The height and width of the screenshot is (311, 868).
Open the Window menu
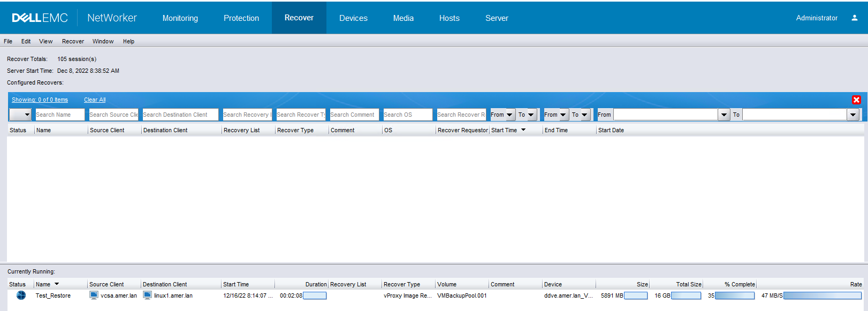[x=103, y=41]
